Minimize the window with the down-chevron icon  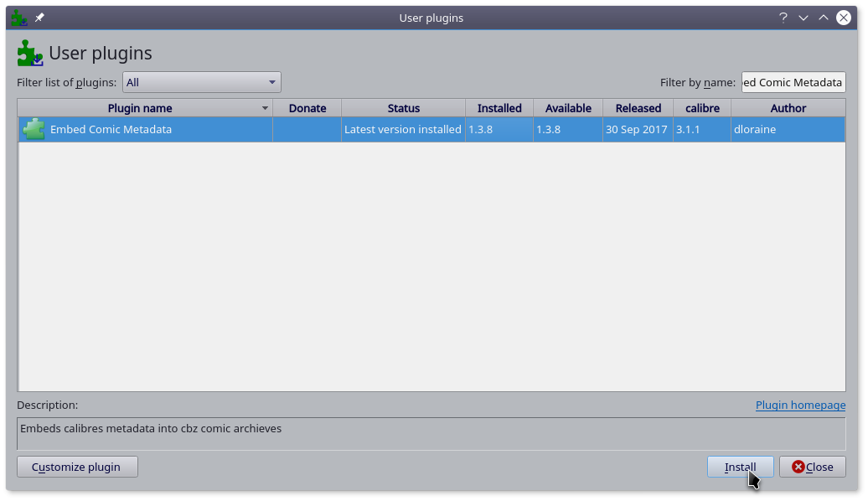(803, 18)
